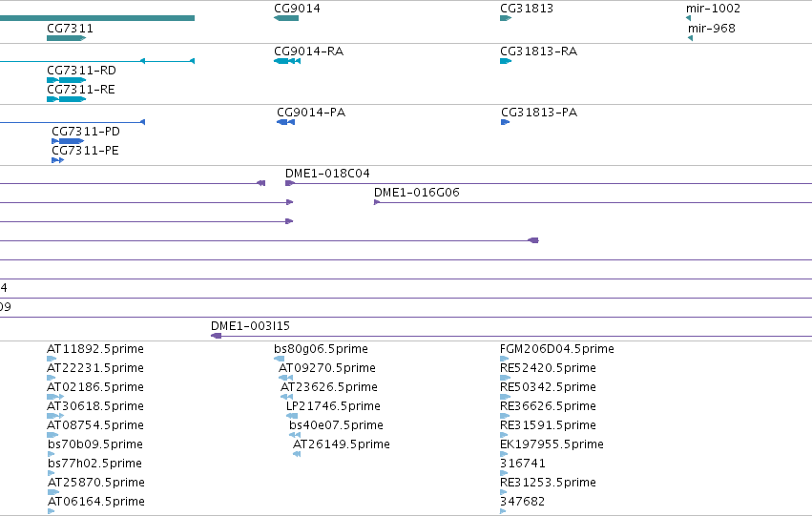Viewport: 812px width, 516px height.
Task: Click the DME1-016G06 start arrow
Action: [377, 202]
